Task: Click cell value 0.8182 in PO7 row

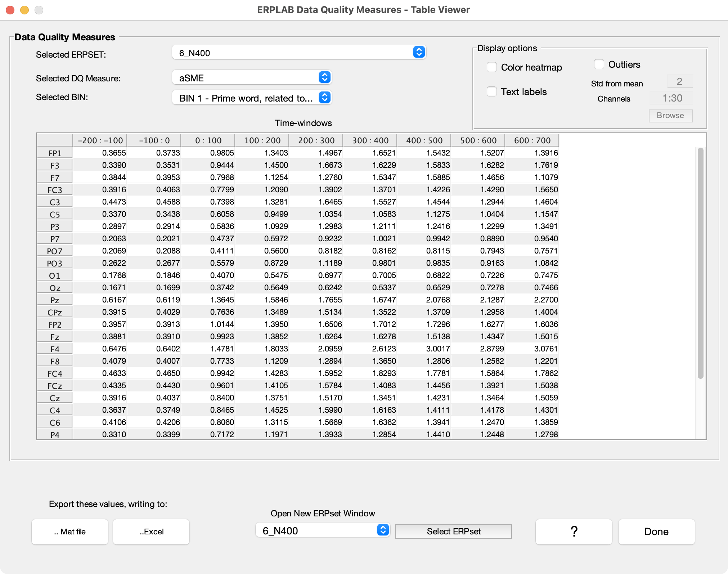Action: click(x=316, y=251)
